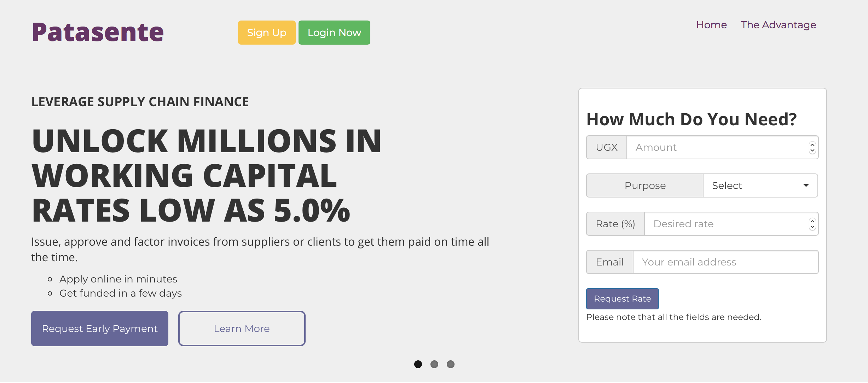
Task: Click the Request Early Payment button
Action: [100, 328]
